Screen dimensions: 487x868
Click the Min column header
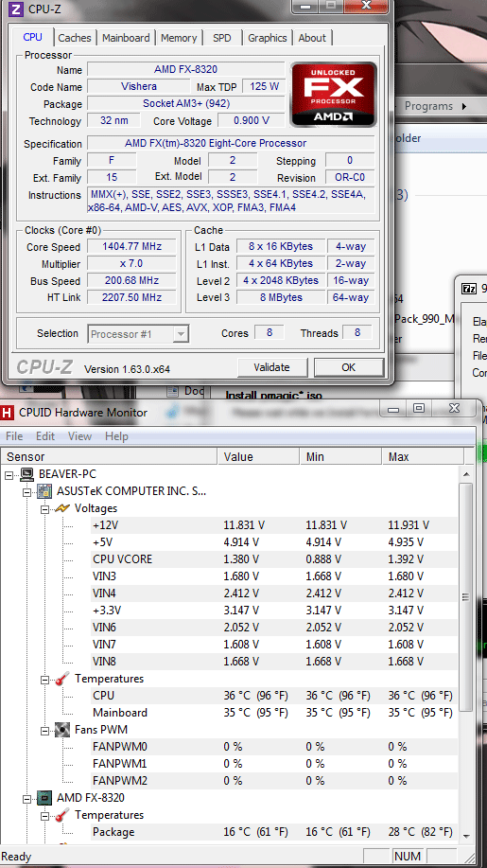(340, 456)
